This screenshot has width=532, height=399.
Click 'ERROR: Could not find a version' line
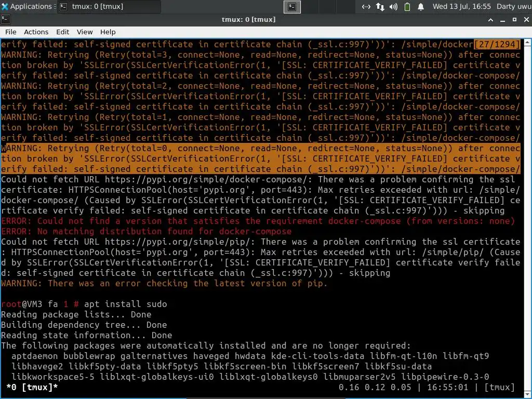tap(258, 221)
